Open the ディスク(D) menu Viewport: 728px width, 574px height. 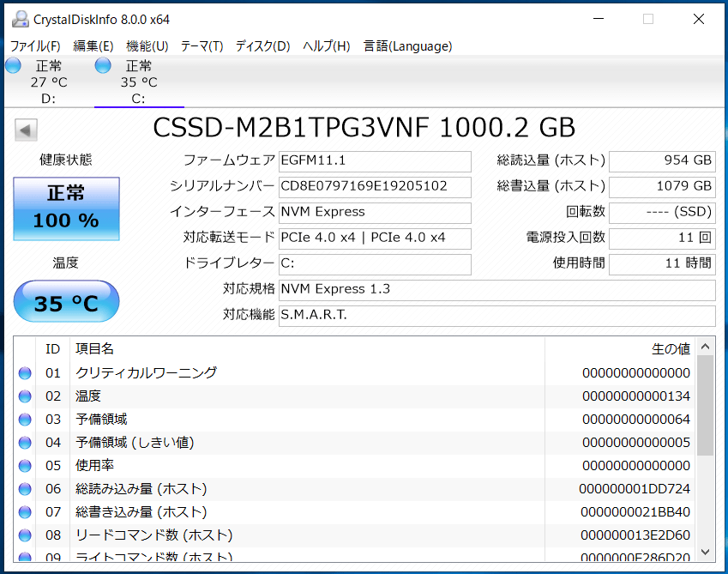262,46
